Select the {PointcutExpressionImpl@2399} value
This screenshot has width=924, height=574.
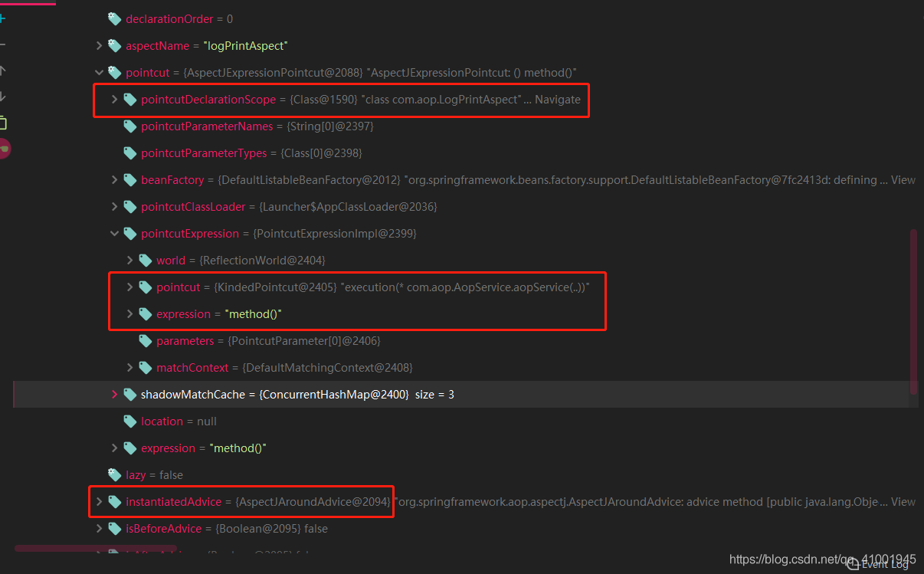335,234
